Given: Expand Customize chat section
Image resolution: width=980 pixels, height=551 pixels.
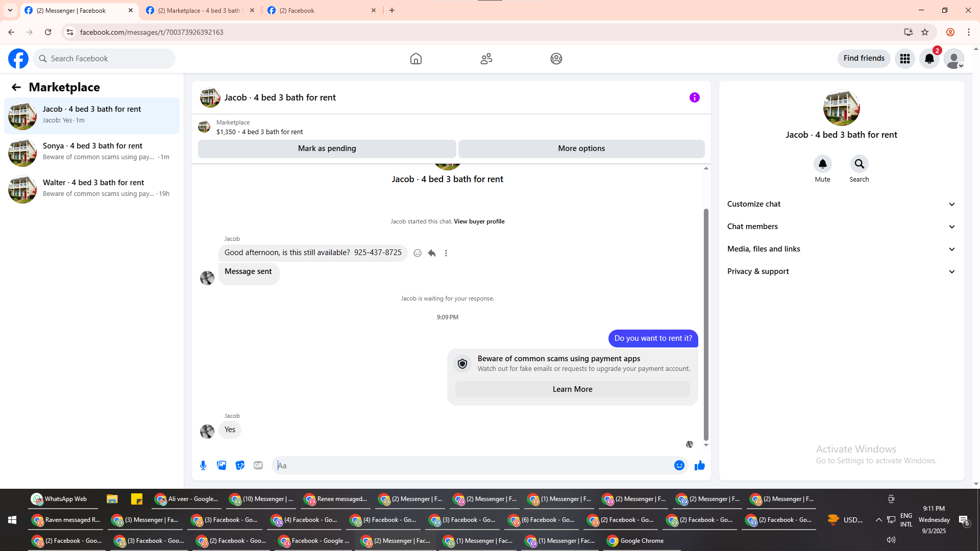Looking at the screenshot, I should [x=842, y=204].
